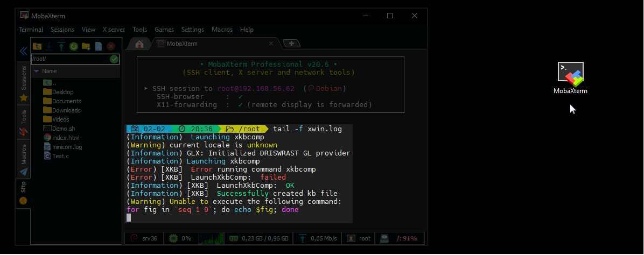Screen dimensions: 644x255
Task: Open the Macros menu
Action: 222,30
